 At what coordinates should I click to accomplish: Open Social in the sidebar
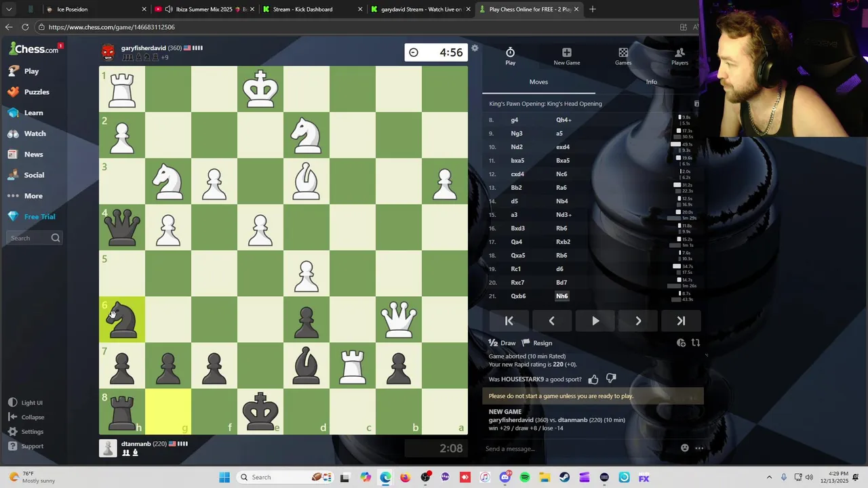tap(26, 175)
